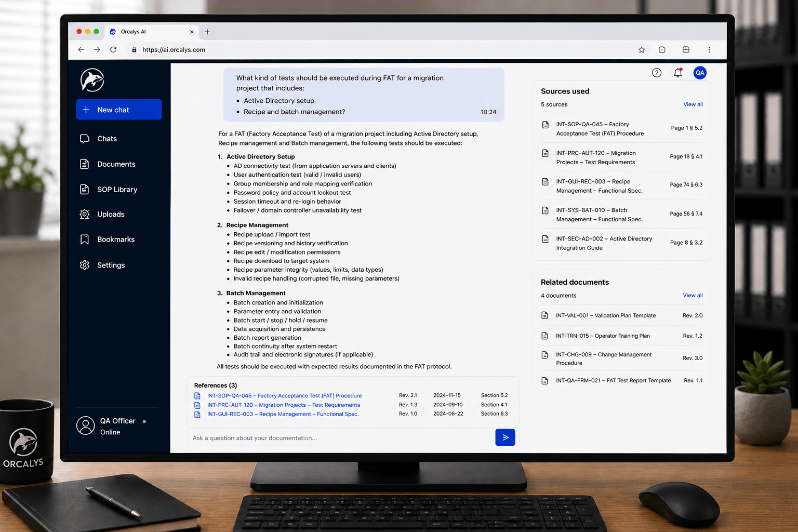798x532 pixels.
Task: Open the help question-mark icon
Action: coord(657,73)
